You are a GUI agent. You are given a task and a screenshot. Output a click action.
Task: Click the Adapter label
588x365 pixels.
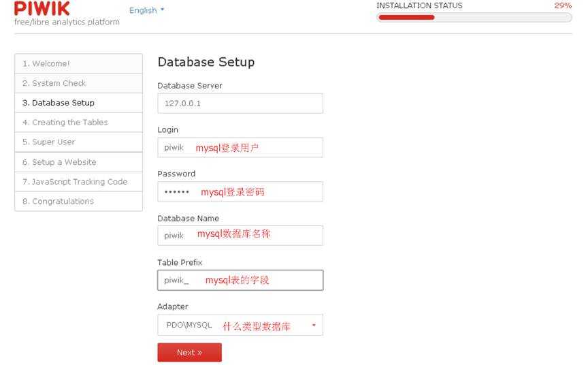point(172,307)
